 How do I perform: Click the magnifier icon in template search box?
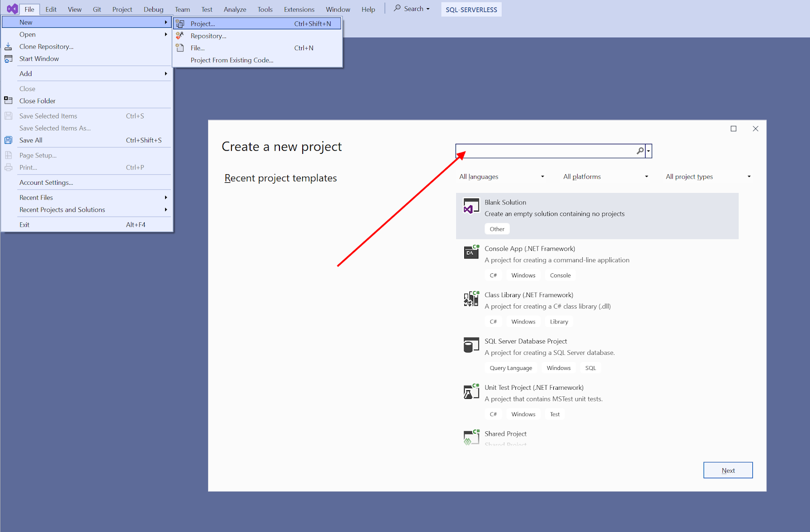click(640, 151)
